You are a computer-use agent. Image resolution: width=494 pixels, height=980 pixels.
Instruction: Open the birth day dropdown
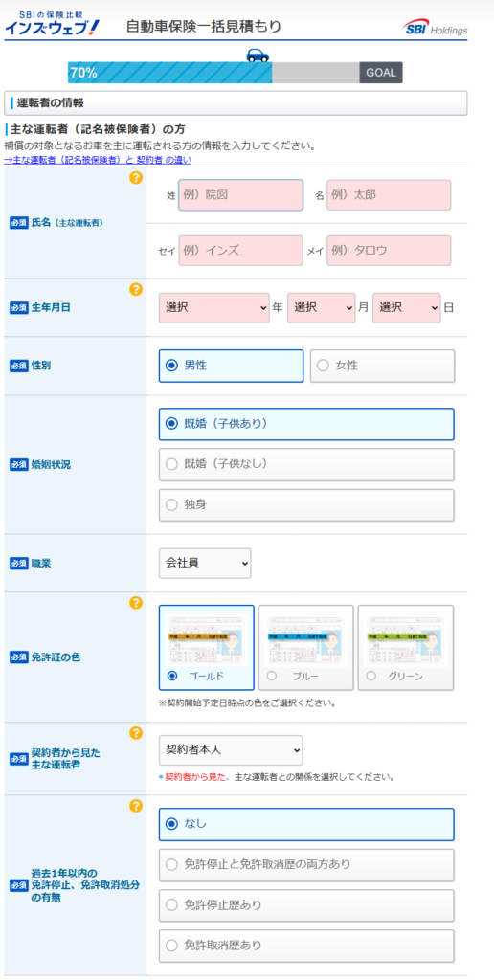[407, 308]
